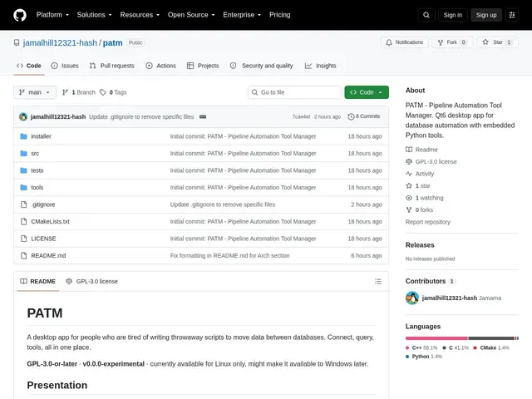Select the GPL-3.0 license tab above readme
Image resolution: width=532 pixels, height=399 pixels.
pyautogui.click(x=92, y=281)
